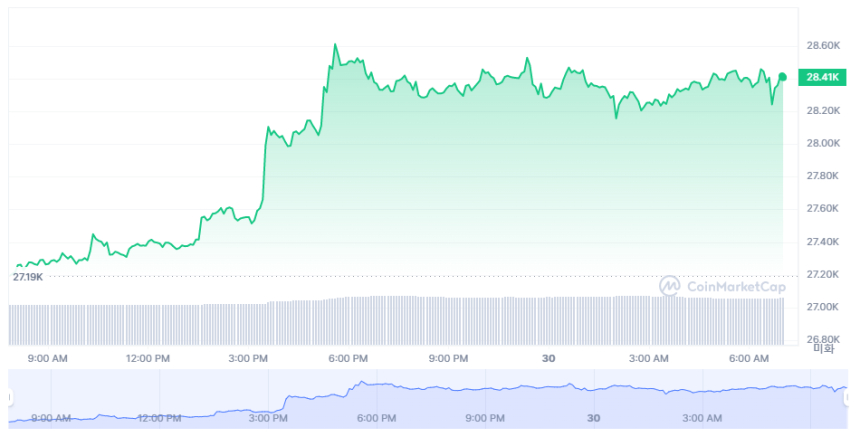Select the 28.00K price axis label
The image size is (860, 437).
(x=824, y=143)
